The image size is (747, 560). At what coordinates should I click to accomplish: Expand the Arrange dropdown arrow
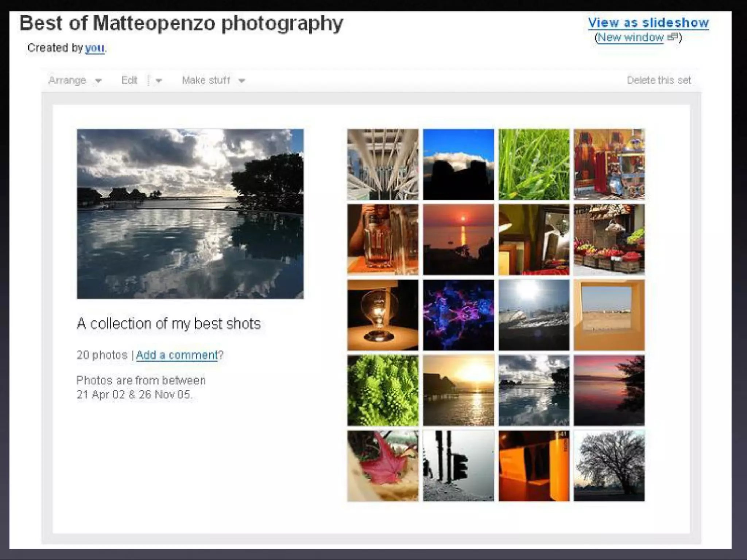pos(98,81)
